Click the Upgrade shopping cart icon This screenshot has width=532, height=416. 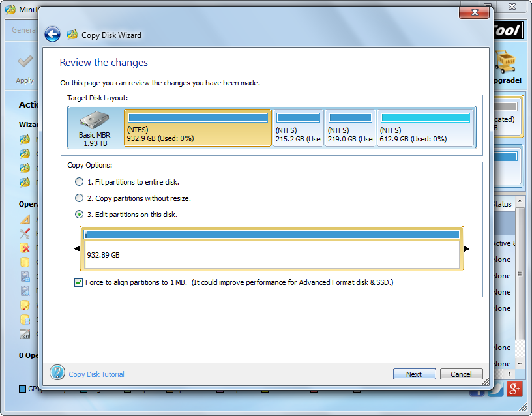tap(505, 62)
